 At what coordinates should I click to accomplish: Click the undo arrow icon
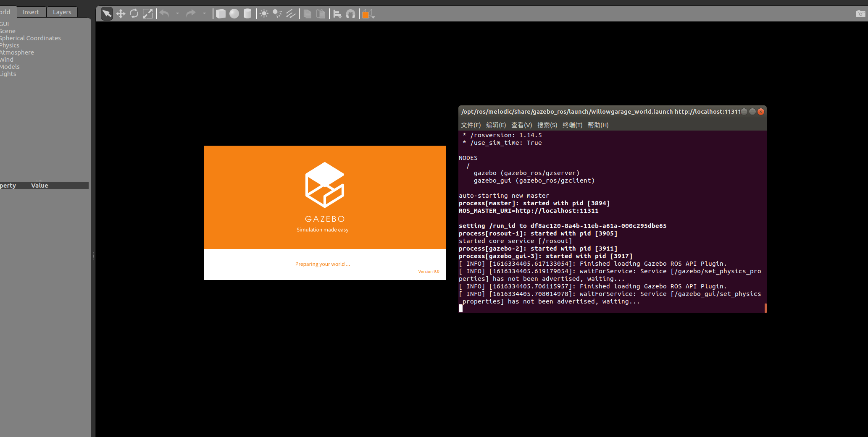(164, 14)
